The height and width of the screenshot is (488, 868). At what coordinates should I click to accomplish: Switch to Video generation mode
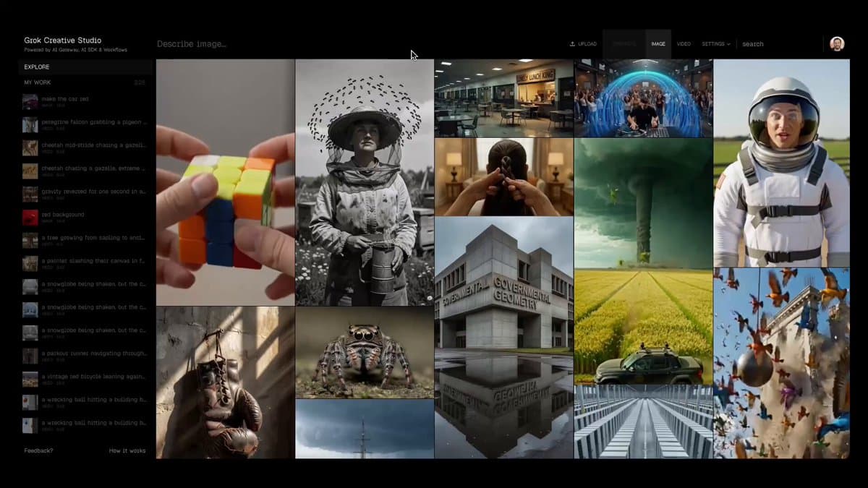684,44
